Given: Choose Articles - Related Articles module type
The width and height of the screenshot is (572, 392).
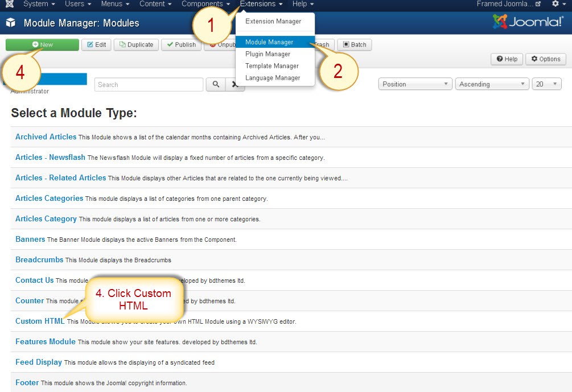Looking at the screenshot, I should 60,178.
